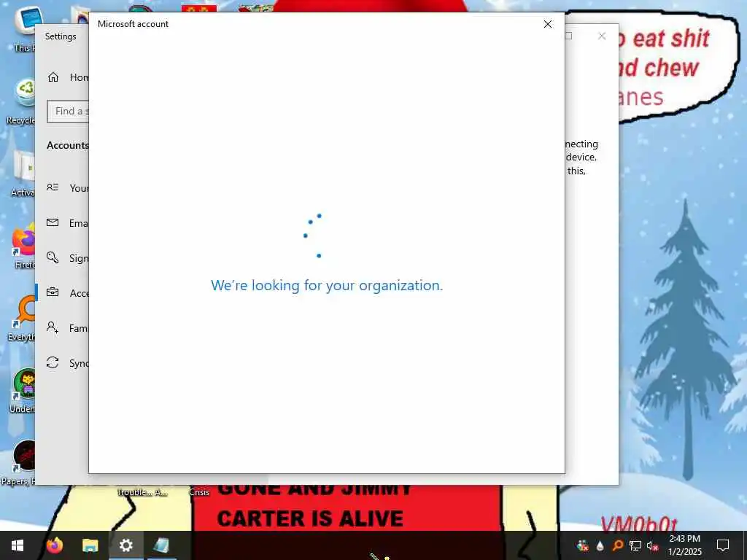Open the taskbar clock and calendar

click(684, 545)
